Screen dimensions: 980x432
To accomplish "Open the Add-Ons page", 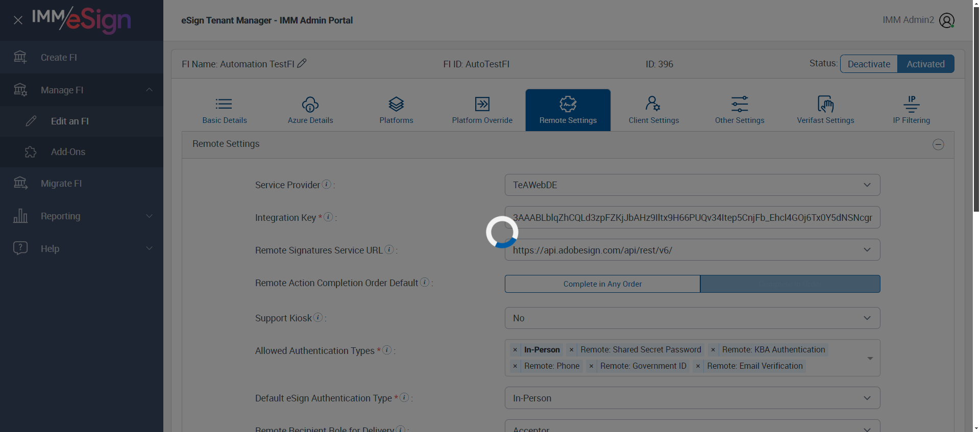I will pos(82,151).
